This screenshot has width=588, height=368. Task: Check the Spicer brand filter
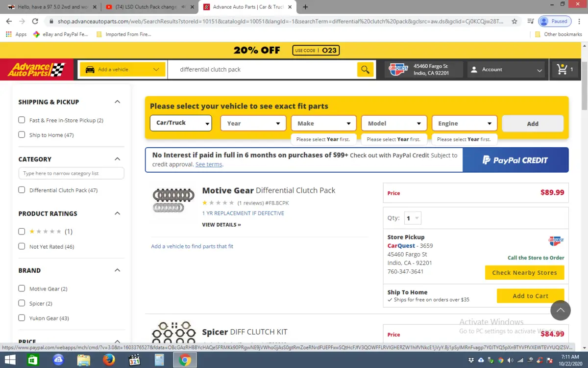pos(22,303)
